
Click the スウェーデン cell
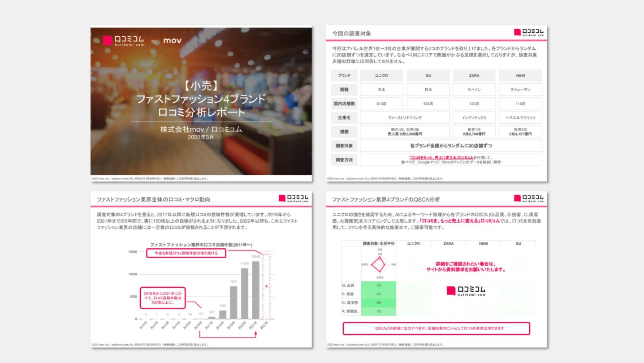point(520,90)
